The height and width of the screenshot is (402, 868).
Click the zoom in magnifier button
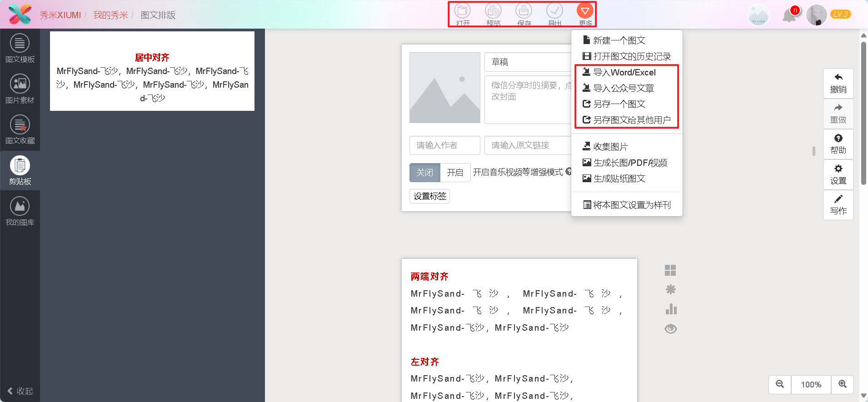[x=843, y=384]
